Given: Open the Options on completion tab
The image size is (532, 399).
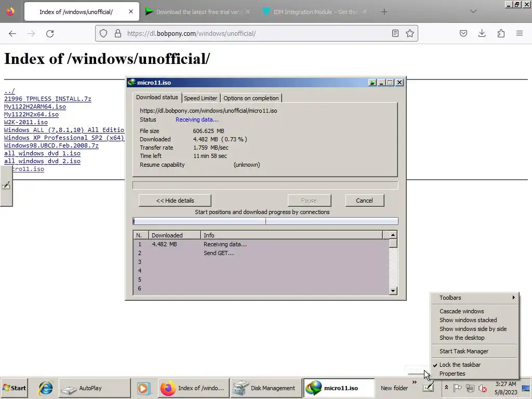Looking at the screenshot, I should pyautogui.click(x=251, y=98).
